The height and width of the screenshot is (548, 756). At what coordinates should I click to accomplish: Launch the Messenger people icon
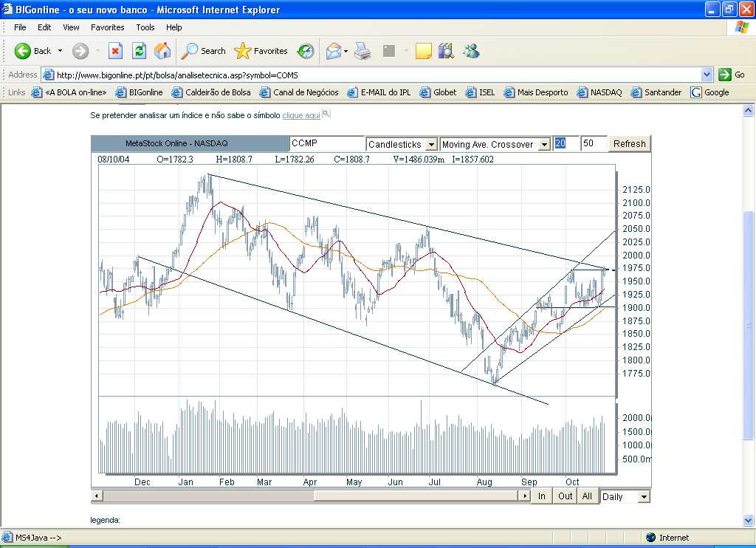coord(471,51)
